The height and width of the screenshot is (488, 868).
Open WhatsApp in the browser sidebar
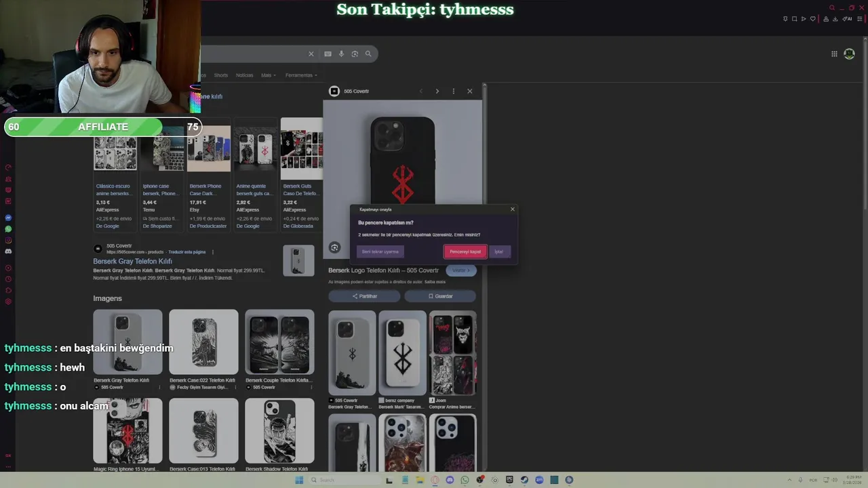point(8,229)
